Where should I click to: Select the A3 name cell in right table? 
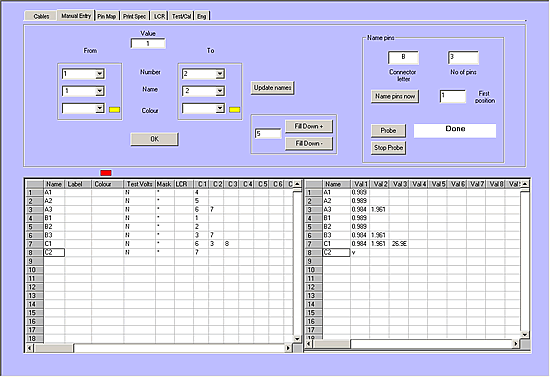(336, 209)
